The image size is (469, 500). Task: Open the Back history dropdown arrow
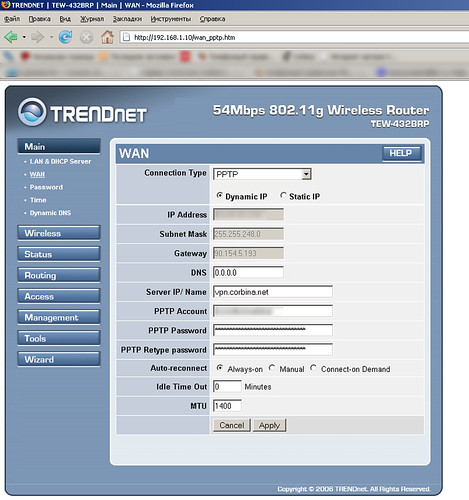pyautogui.click(x=24, y=37)
